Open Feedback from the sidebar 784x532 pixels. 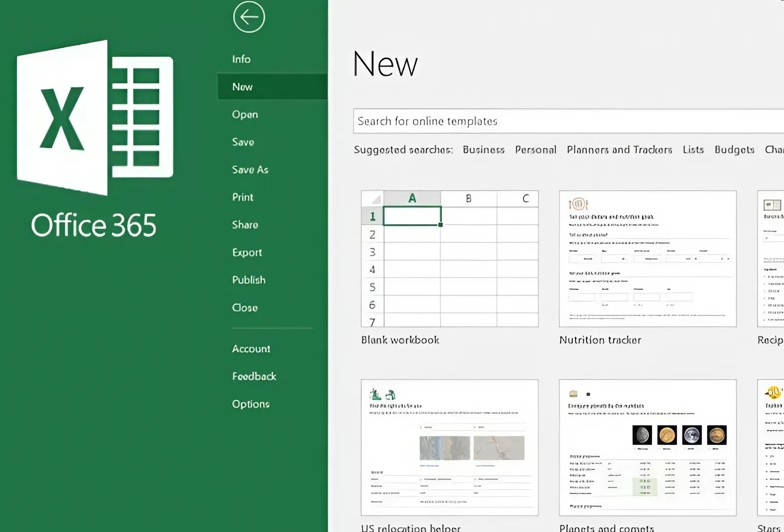[254, 376]
